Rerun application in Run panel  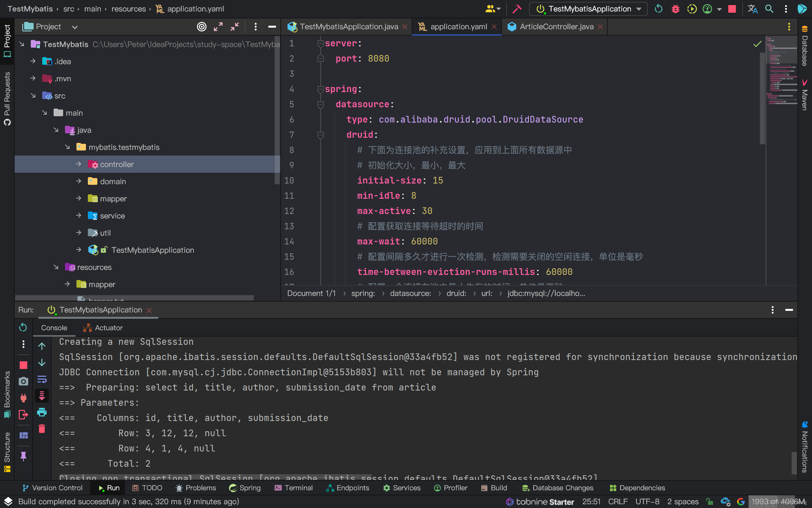click(23, 327)
